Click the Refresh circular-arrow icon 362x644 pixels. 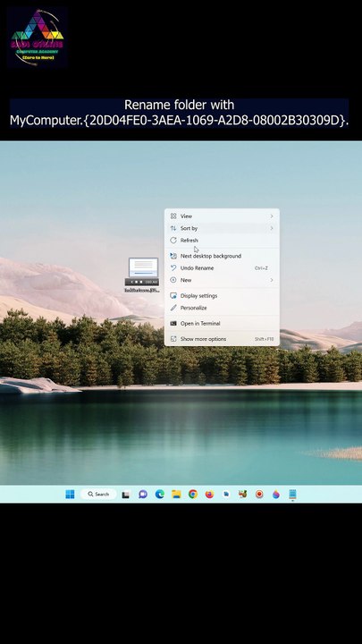point(173,241)
